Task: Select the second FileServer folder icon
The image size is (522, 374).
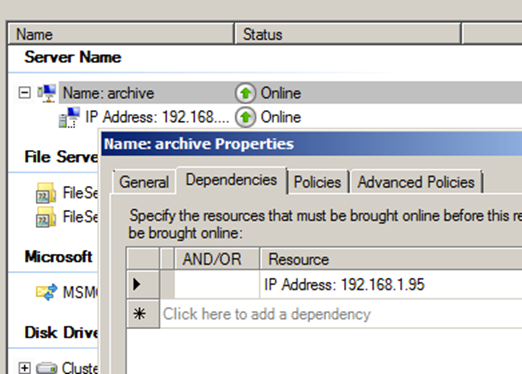Action: [46, 217]
